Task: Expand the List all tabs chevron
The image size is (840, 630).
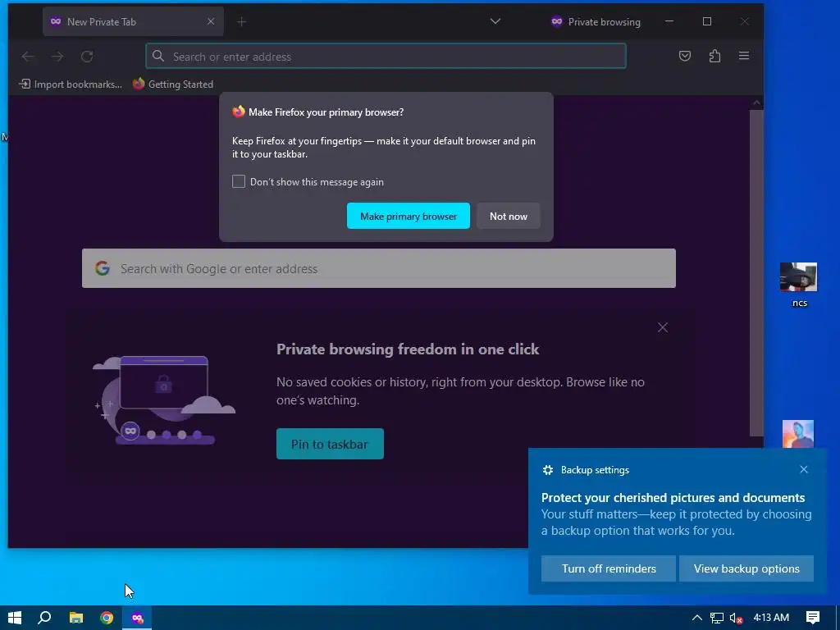Action: [x=495, y=21]
